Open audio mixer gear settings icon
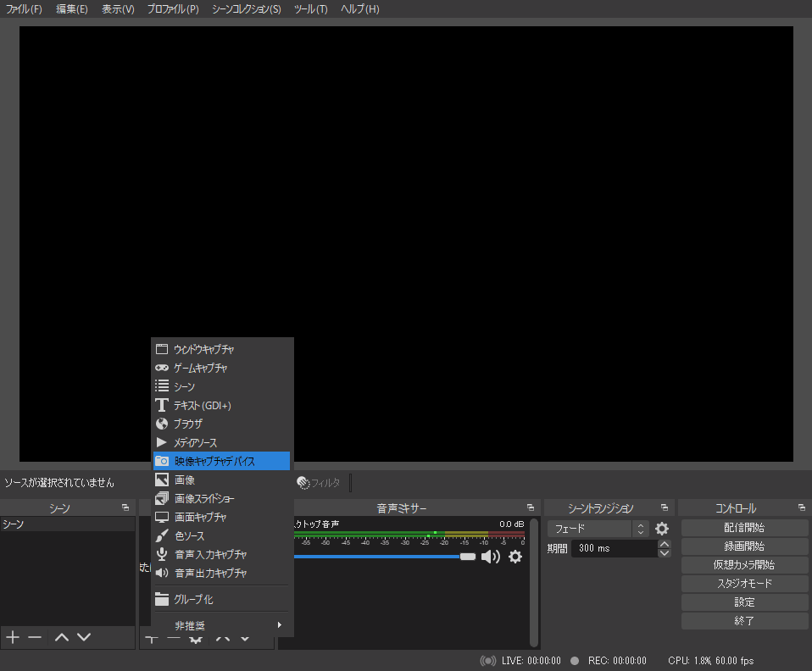812x671 pixels. (515, 557)
